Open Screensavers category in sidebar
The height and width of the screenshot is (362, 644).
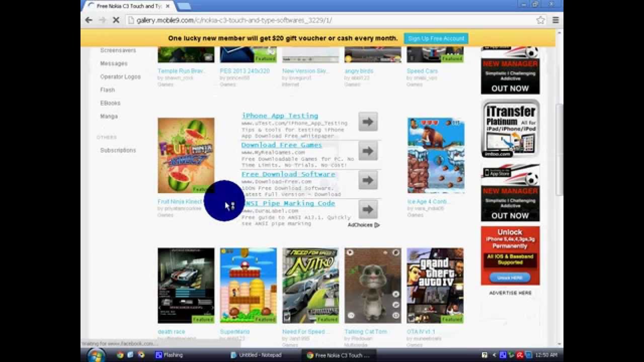tap(118, 50)
